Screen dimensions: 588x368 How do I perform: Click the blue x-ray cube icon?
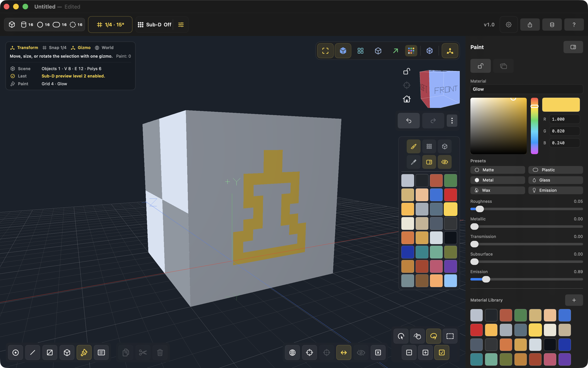click(430, 51)
